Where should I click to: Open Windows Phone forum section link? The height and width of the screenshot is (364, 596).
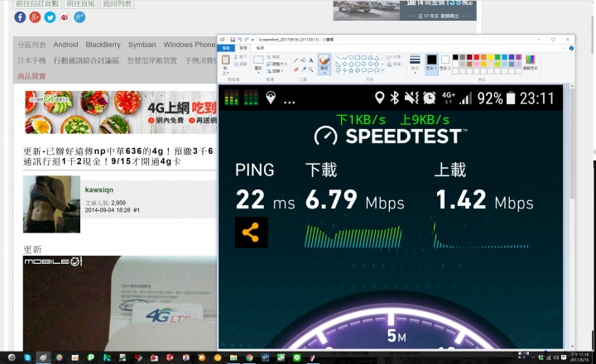click(x=190, y=45)
